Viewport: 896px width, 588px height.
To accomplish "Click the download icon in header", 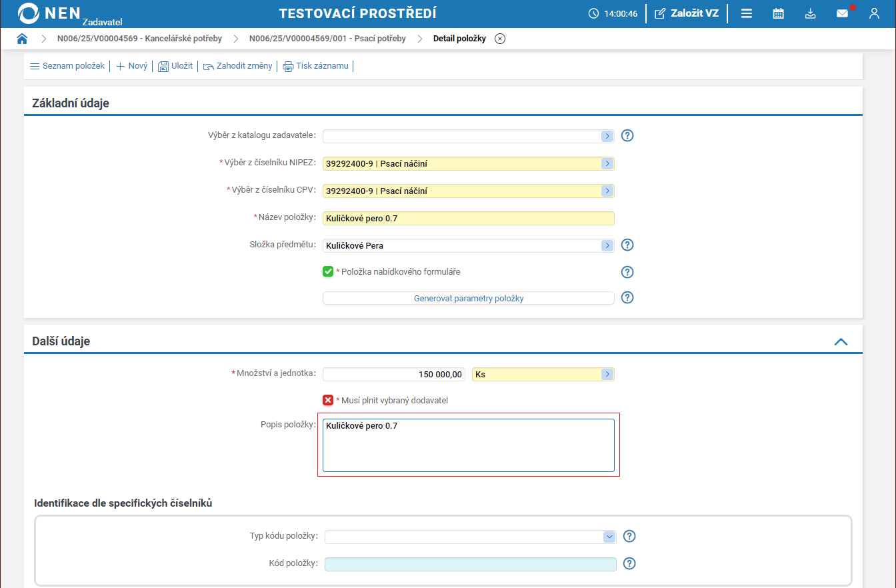I will coord(810,13).
